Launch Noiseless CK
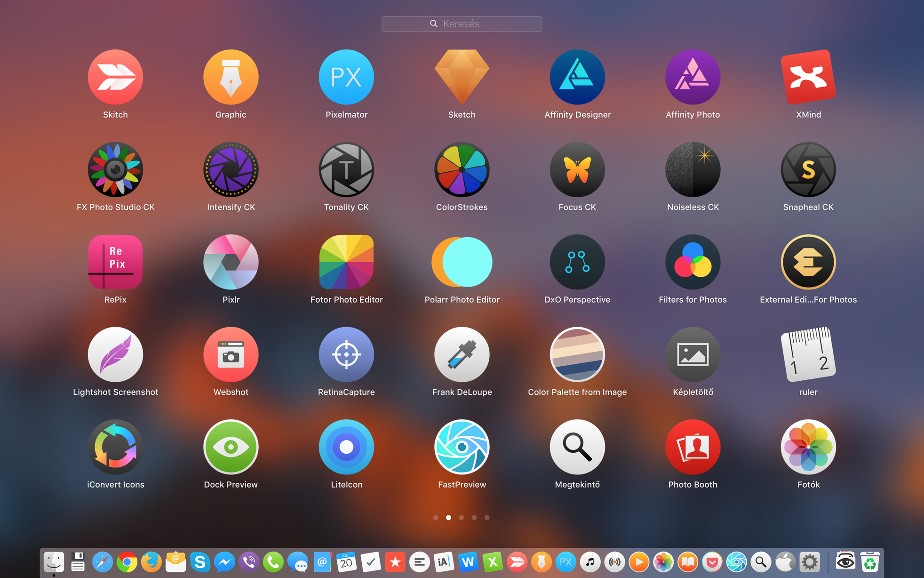This screenshot has height=578, width=924. 693,169
